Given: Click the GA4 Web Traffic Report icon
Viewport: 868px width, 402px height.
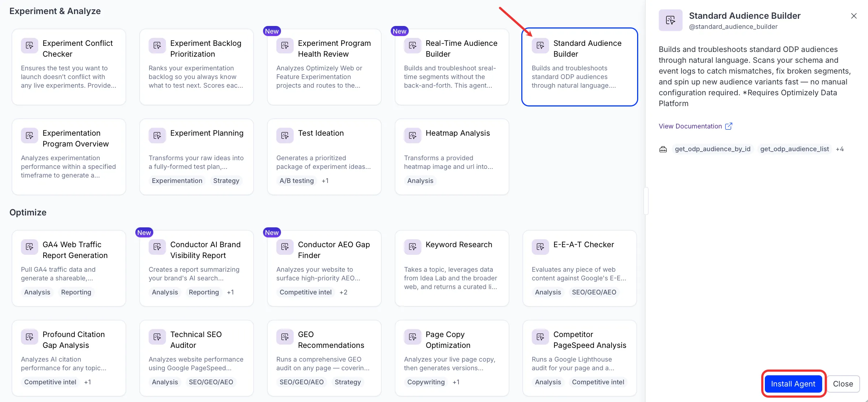Looking at the screenshot, I should [30, 247].
